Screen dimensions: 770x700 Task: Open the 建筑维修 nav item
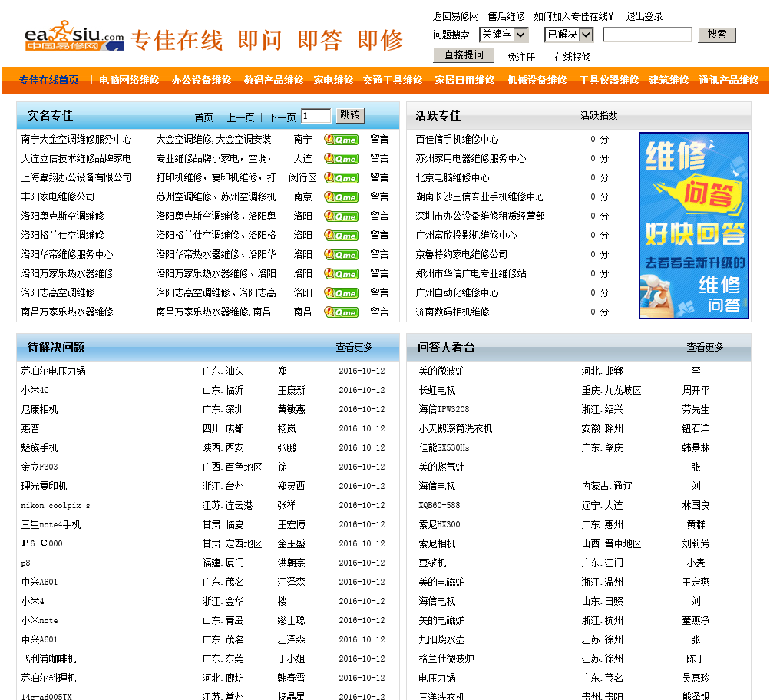point(669,80)
